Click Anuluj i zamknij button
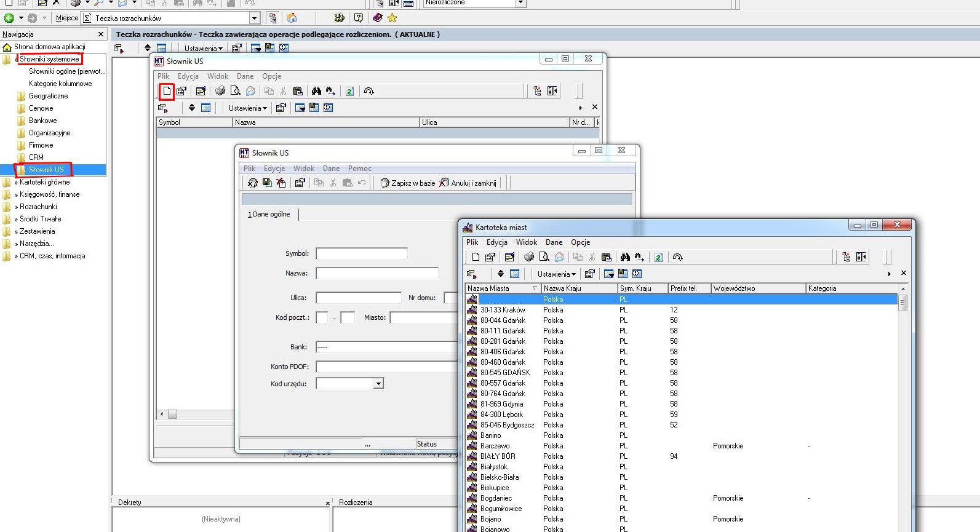 468,183
